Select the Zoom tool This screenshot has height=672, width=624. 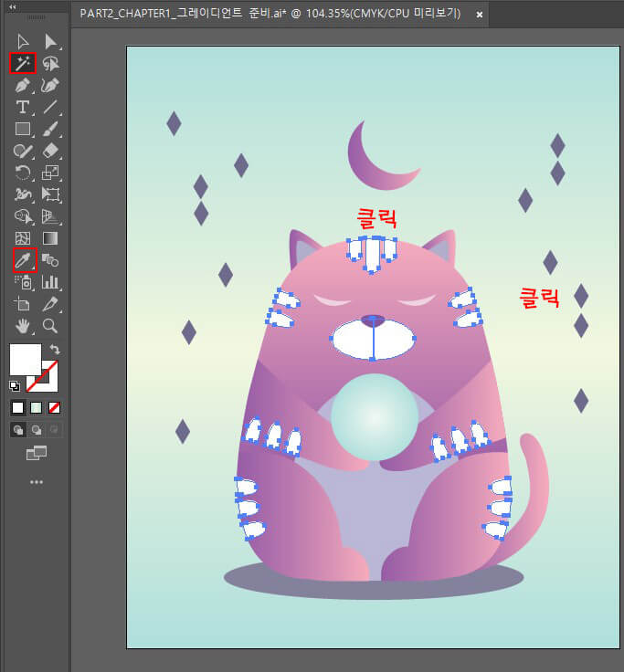pyautogui.click(x=50, y=326)
